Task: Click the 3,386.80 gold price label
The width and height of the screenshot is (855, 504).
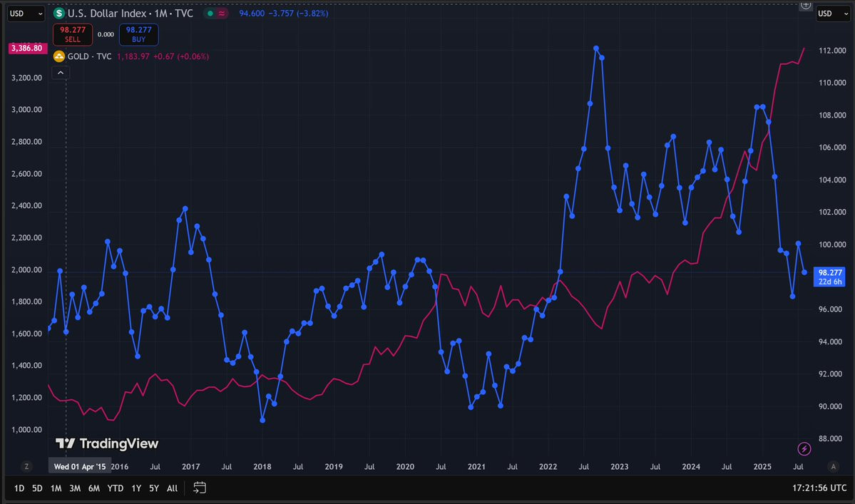Action: (26, 48)
